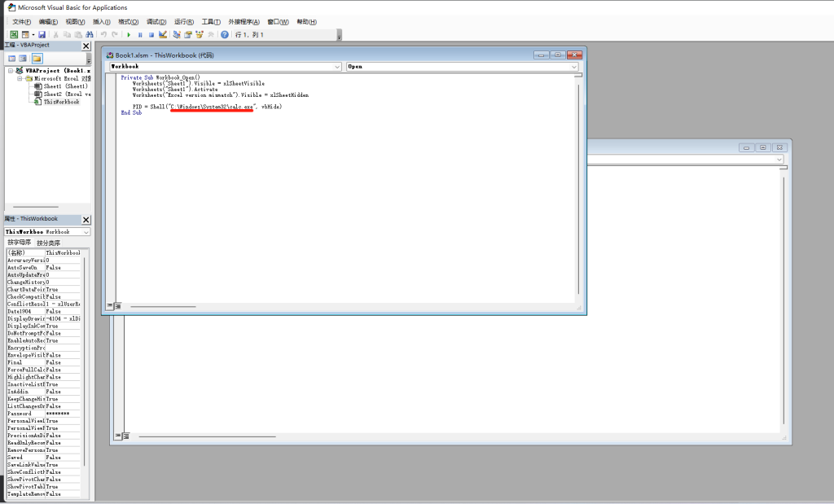Open the 窗口(W) menu

[x=279, y=22]
